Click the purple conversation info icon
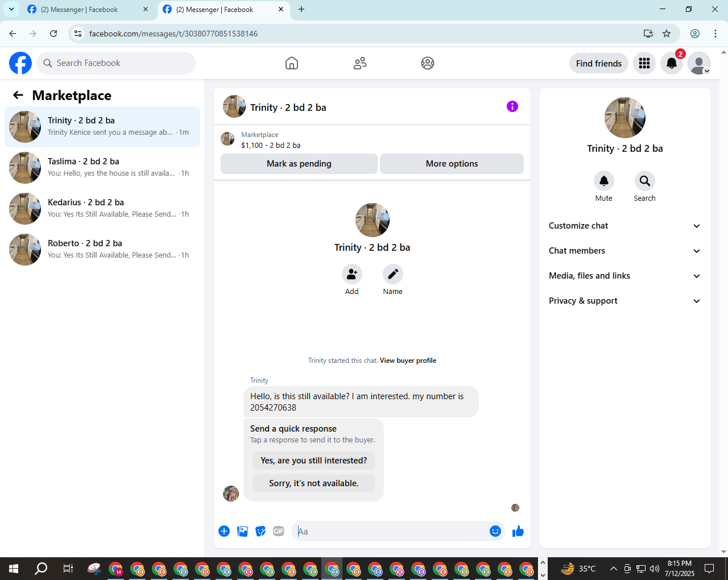728x580 pixels. pyautogui.click(x=512, y=106)
